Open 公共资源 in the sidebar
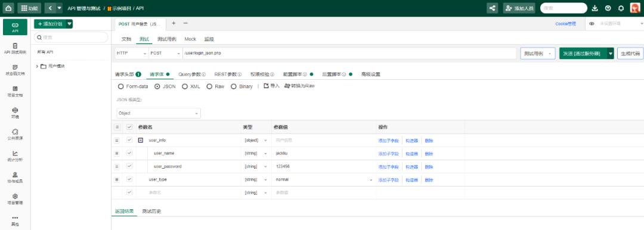 click(x=15, y=134)
